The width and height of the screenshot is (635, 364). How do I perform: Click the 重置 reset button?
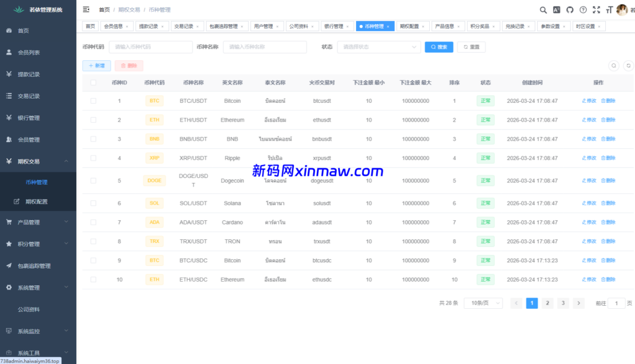point(471,47)
